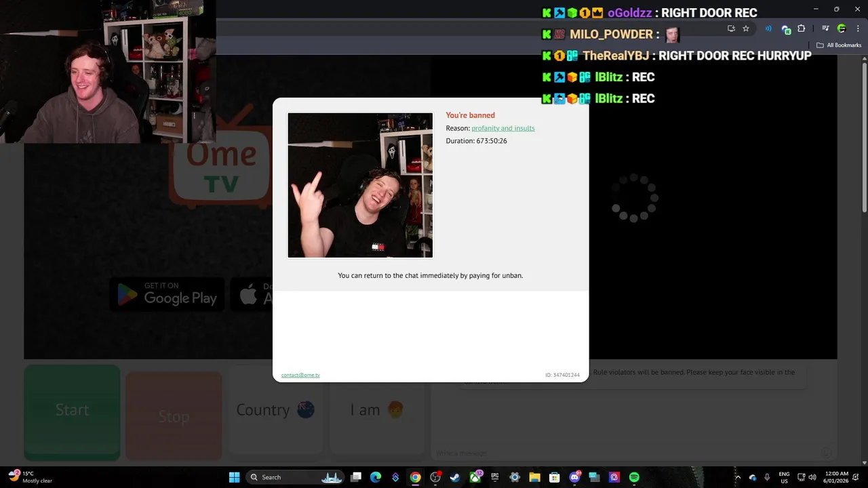Open Task View in the taskbar
Viewport: 868px width, 488px height.
(356, 477)
